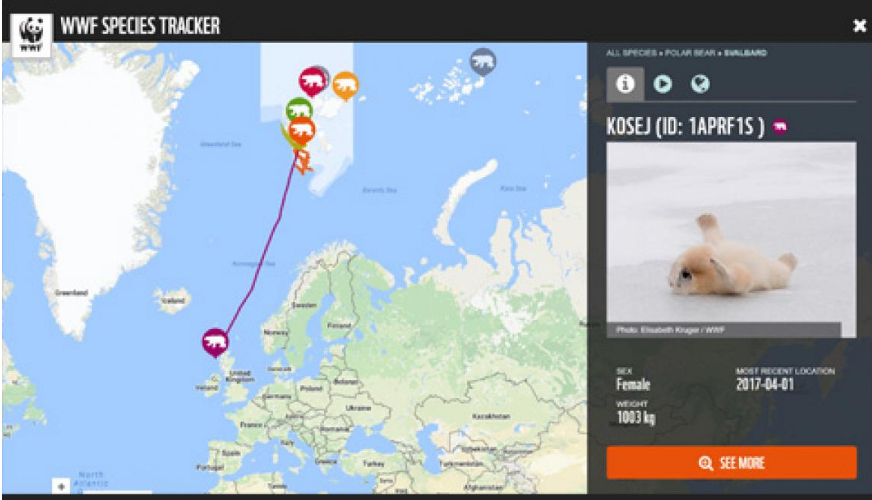872x500 pixels.
Task: Close the species tracker overlay
Action: tap(859, 26)
